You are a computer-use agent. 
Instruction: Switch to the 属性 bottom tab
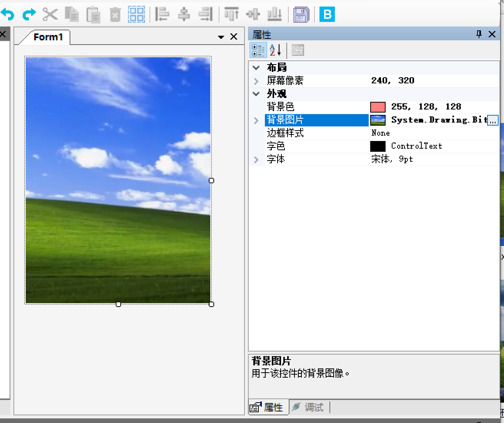point(268,407)
